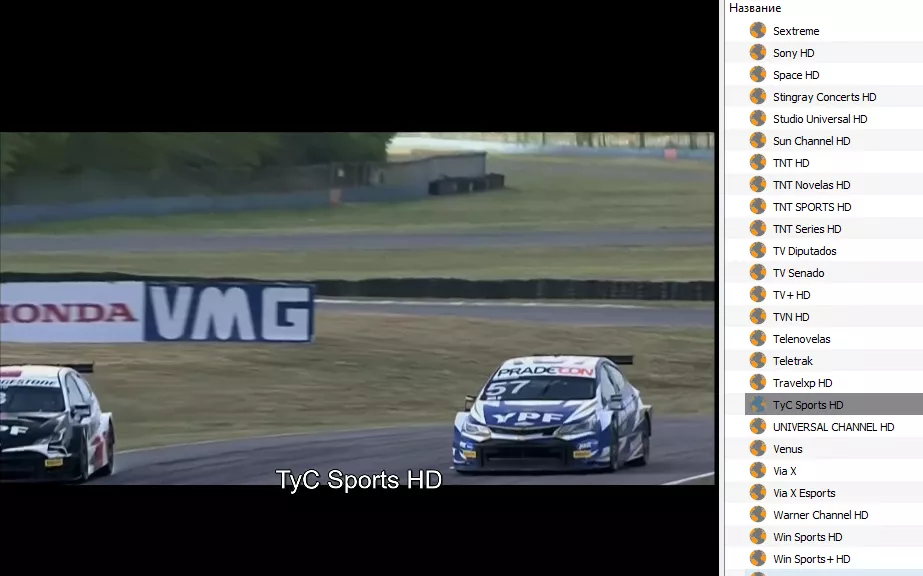Viewport: 923px width, 576px height.
Task: Pick TNT Novelas HD from the list
Action: click(x=812, y=185)
